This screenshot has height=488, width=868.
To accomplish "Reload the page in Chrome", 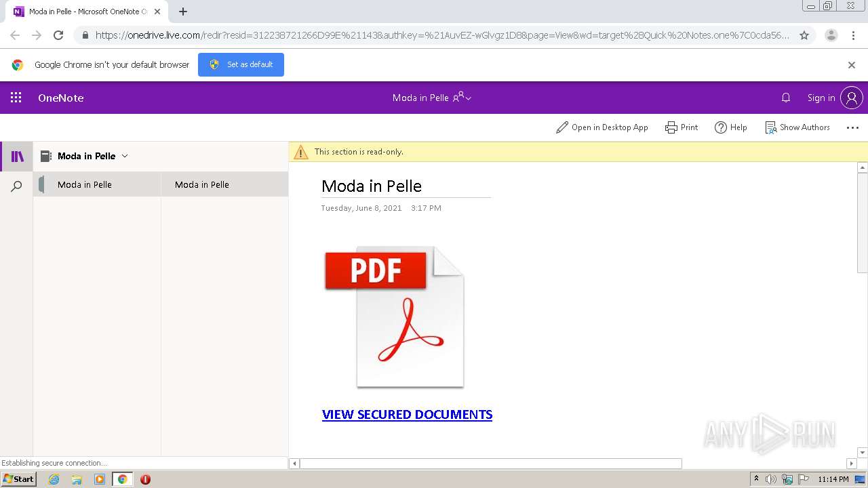I will point(58,35).
